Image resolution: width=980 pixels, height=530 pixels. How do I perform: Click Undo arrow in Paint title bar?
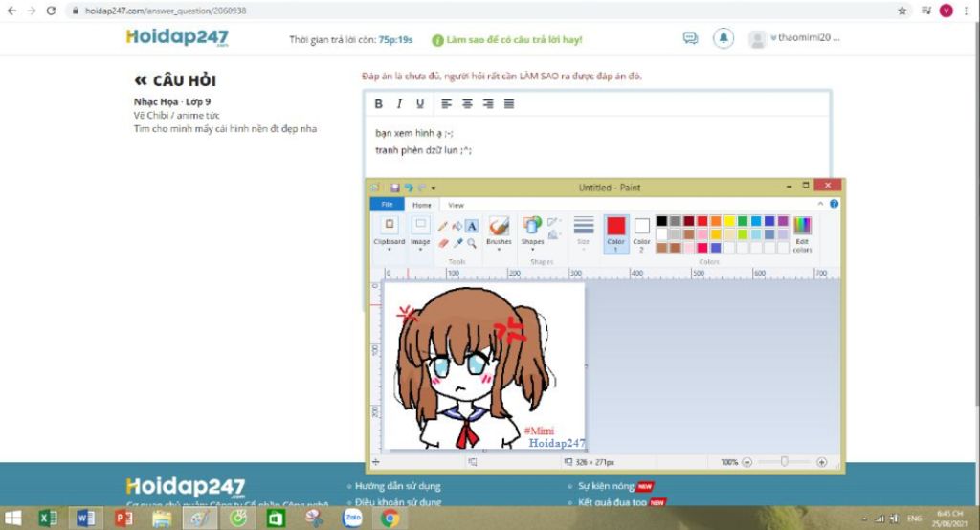[x=408, y=188]
